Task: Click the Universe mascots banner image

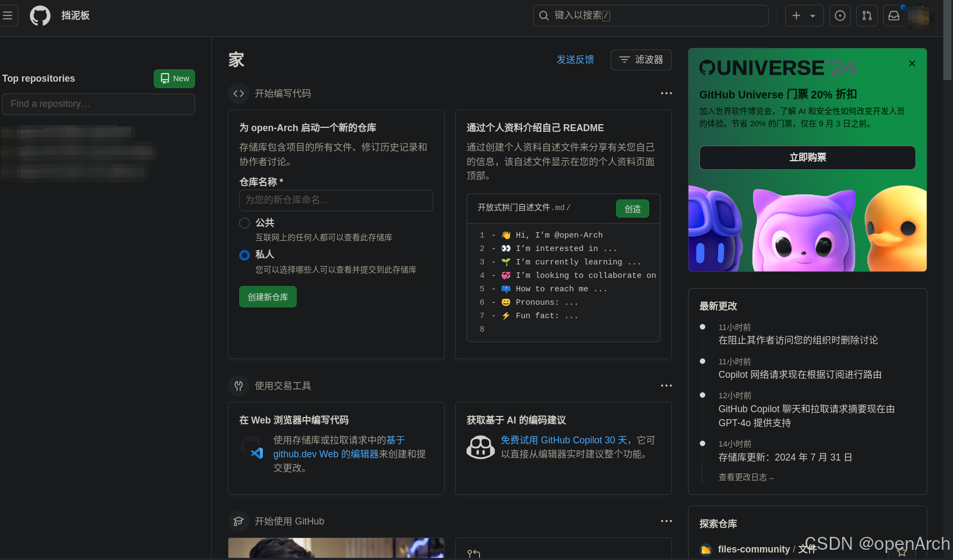Action: pyautogui.click(x=807, y=228)
